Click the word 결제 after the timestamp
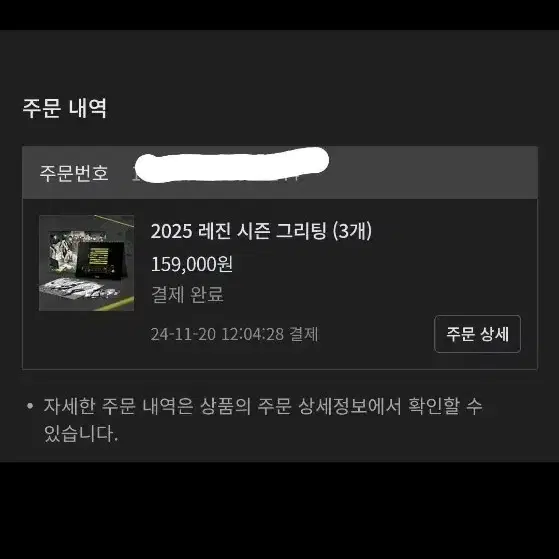The height and width of the screenshot is (559, 559). click(x=303, y=334)
